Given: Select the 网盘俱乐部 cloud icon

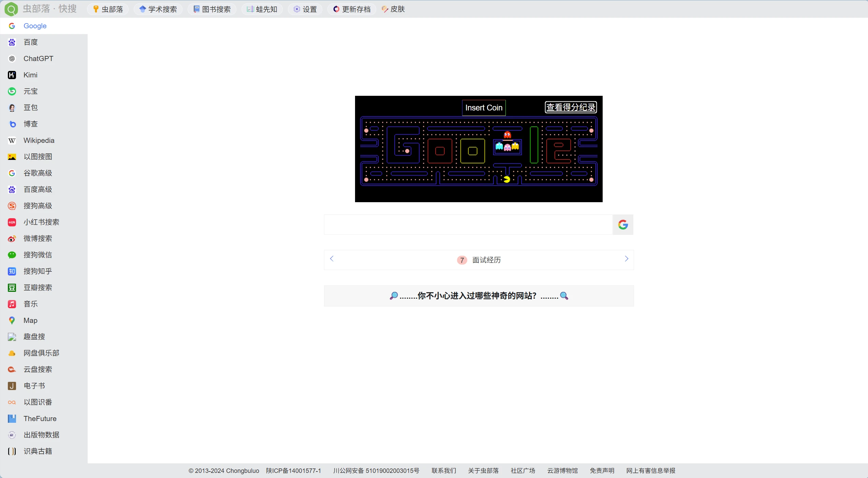Looking at the screenshot, I should click(12, 353).
